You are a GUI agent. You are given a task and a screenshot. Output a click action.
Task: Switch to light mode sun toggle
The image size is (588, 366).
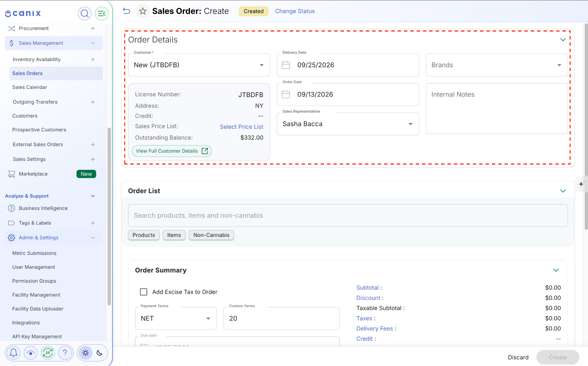click(x=86, y=353)
